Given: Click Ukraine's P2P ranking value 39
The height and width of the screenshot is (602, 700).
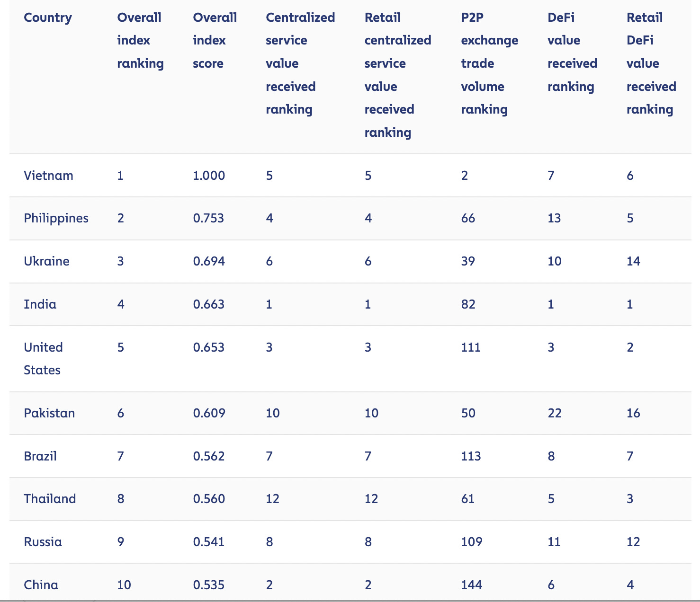Looking at the screenshot, I should click(x=468, y=261).
